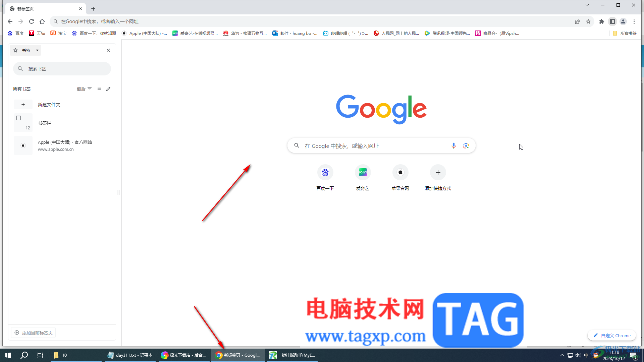This screenshot has width=644, height=362.
Task: Switch to day311.txt 记事本 window
Action: pyautogui.click(x=129, y=355)
